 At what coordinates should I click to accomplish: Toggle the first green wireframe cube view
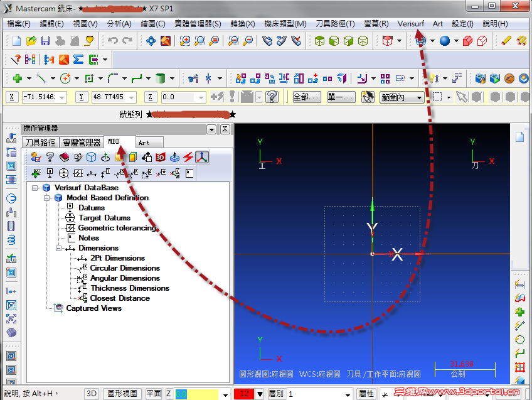pos(319,41)
